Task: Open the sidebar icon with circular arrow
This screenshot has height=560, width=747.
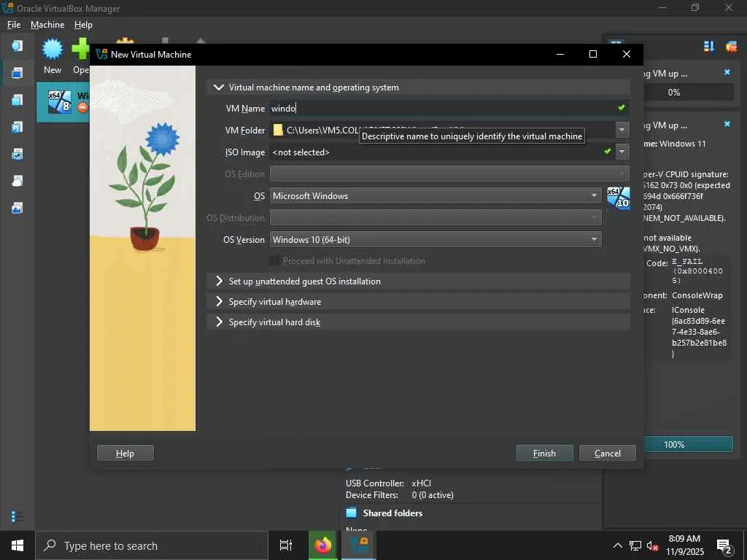Action: coord(18,127)
